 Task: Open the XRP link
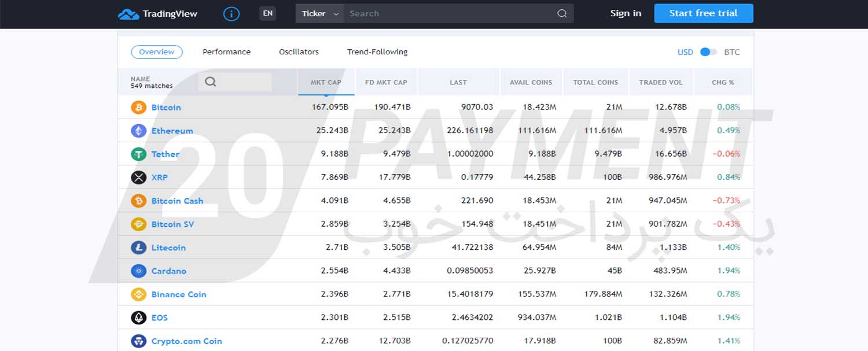pos(159,178)
